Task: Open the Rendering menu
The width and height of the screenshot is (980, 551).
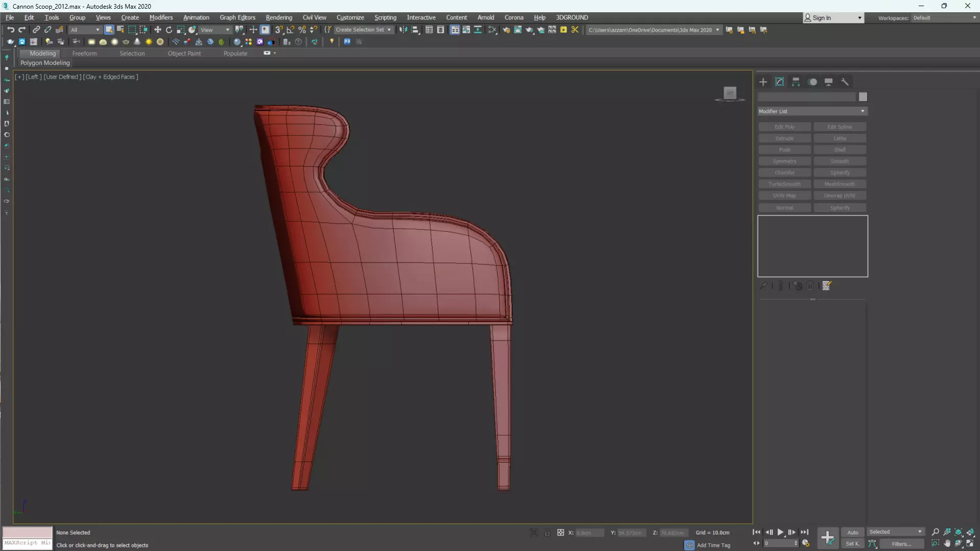Action: (x=279, y=17)
